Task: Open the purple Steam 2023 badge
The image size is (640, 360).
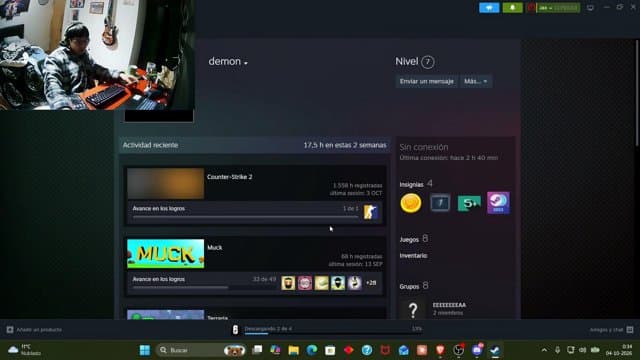Action: click(498, 203)
